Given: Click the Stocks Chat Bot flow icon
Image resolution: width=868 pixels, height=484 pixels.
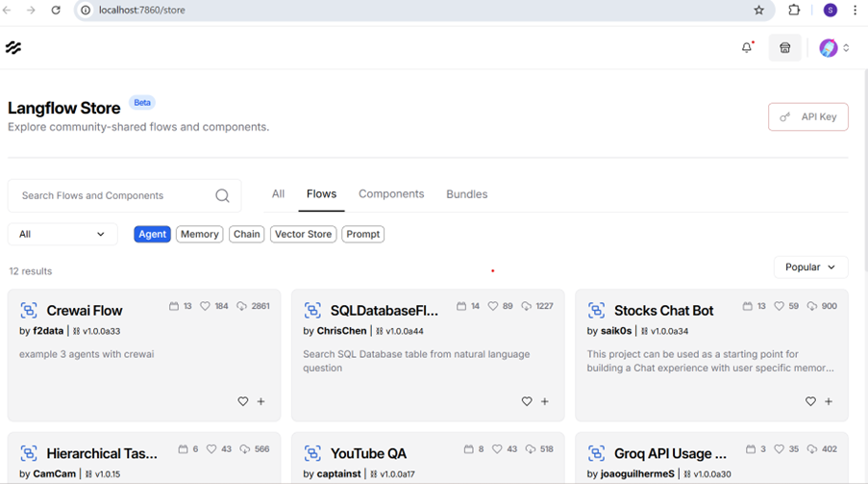Looking at the screenshot, I should tap(596, 311).
